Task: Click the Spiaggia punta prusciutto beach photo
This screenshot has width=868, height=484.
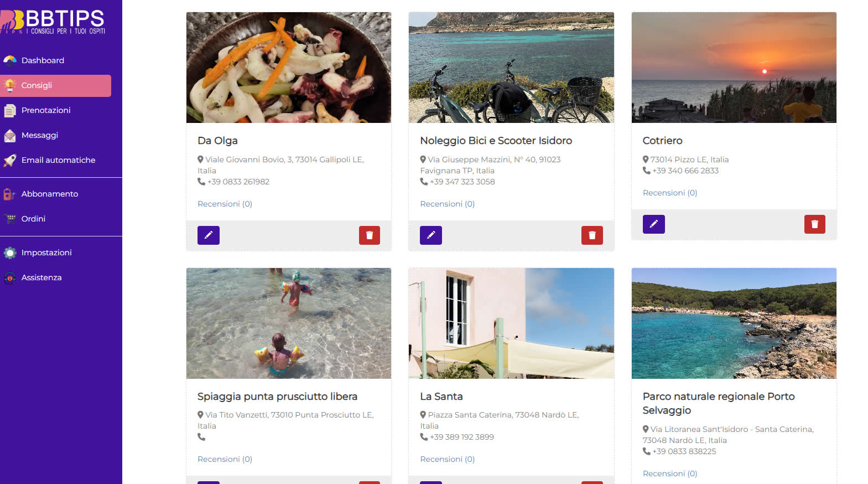Action: tap(288, 323)
